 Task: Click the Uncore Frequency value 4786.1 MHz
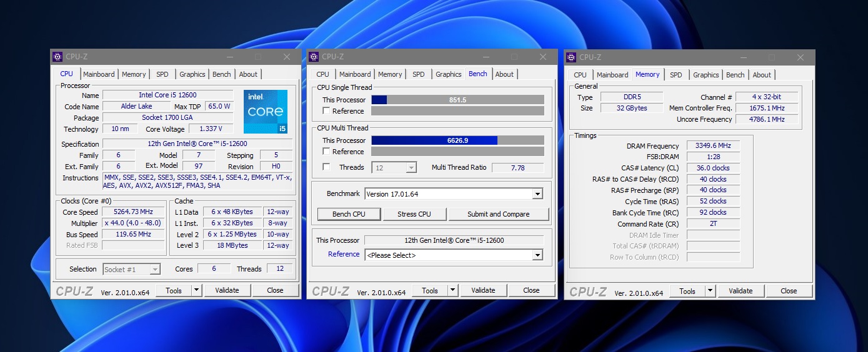767,119
